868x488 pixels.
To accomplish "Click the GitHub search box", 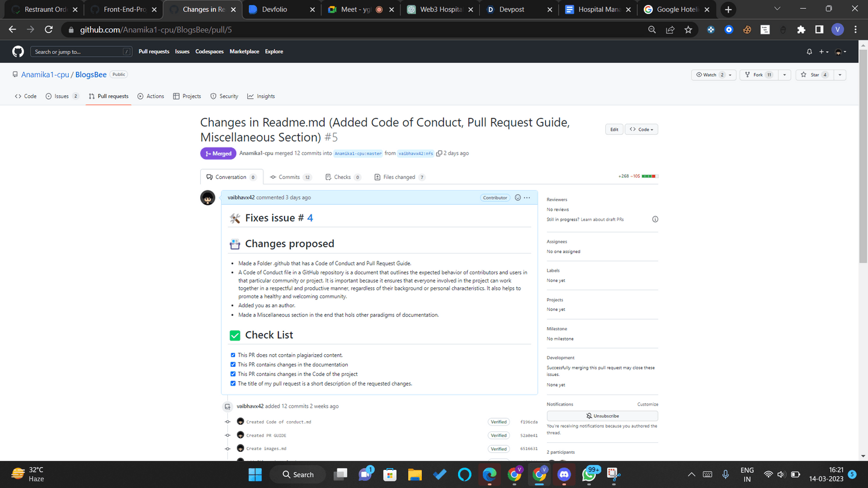I will [x=81, y=52].
